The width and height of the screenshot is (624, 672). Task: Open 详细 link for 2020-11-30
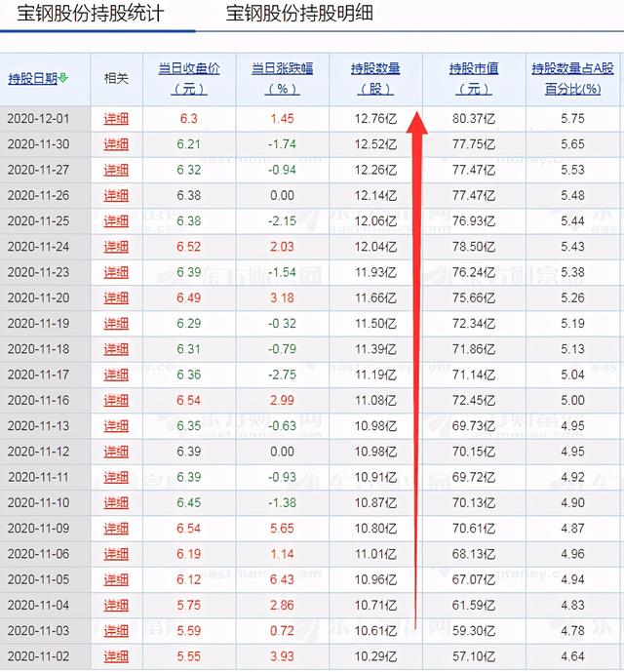(x=116, y=144)
